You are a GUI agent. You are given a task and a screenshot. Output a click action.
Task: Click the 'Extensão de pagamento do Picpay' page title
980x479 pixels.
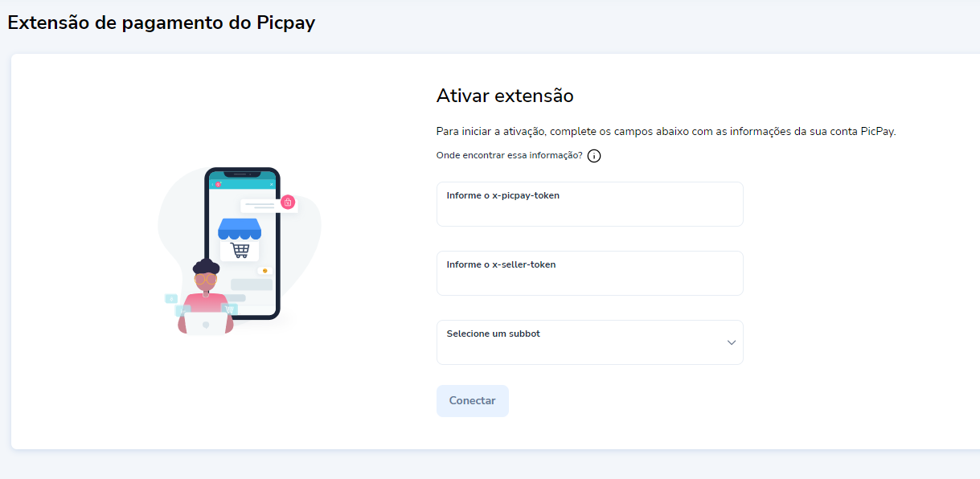[161, 23]
